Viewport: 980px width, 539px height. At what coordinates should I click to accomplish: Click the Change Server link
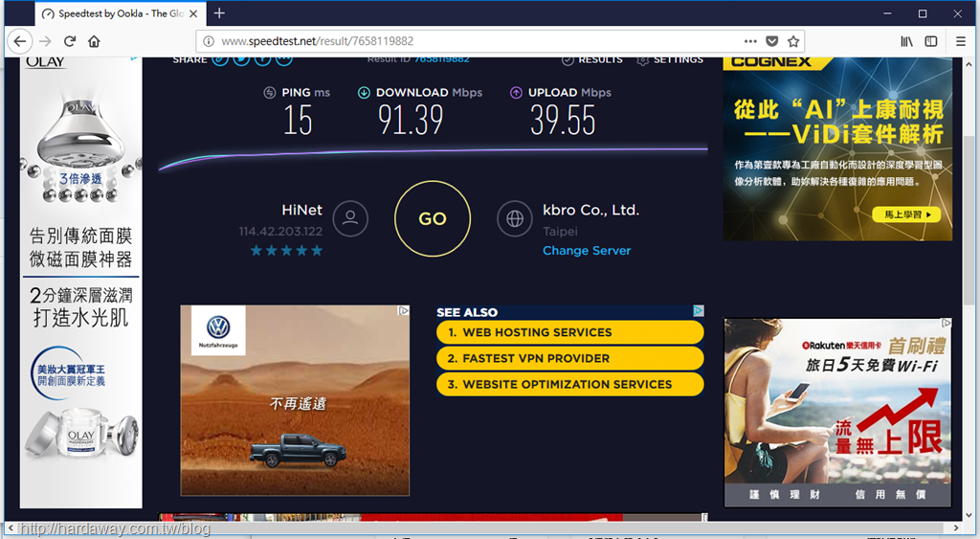point(587,251)
